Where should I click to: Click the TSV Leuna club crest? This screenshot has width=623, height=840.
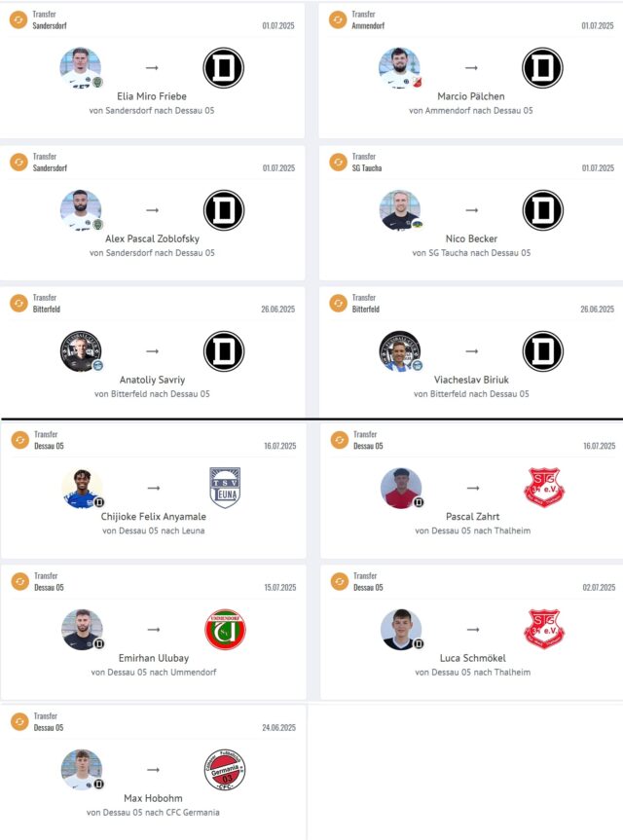click(225, 488)
